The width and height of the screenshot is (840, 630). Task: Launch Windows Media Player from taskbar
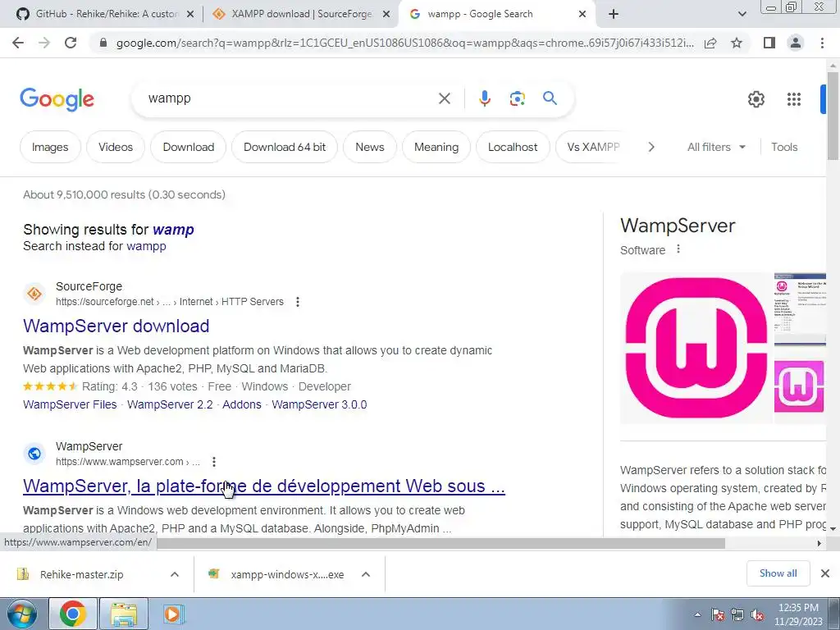pyautogui.click(x=172, y=614)
